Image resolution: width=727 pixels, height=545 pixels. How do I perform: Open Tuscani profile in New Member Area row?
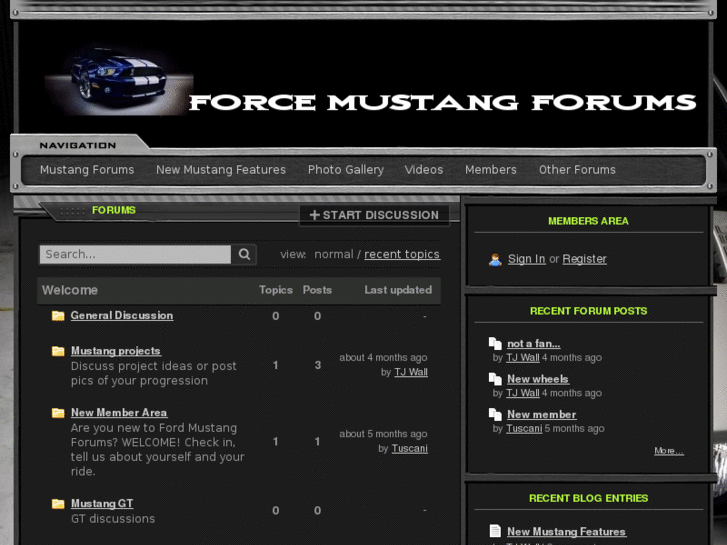coord(409,449)
